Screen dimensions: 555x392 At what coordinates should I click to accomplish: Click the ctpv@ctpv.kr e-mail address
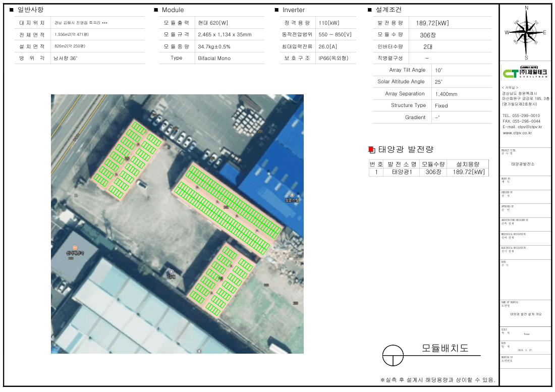tap(522, 127)
